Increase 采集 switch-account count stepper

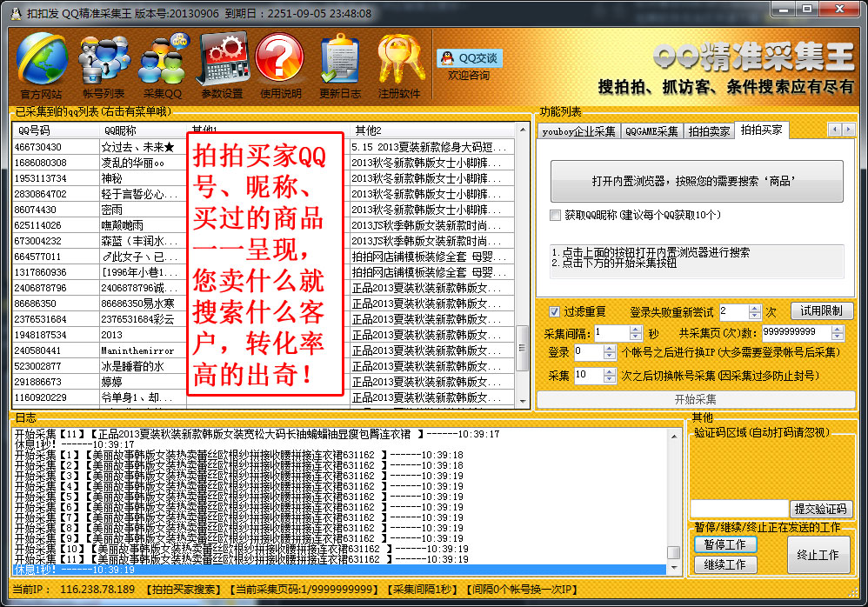610,372
